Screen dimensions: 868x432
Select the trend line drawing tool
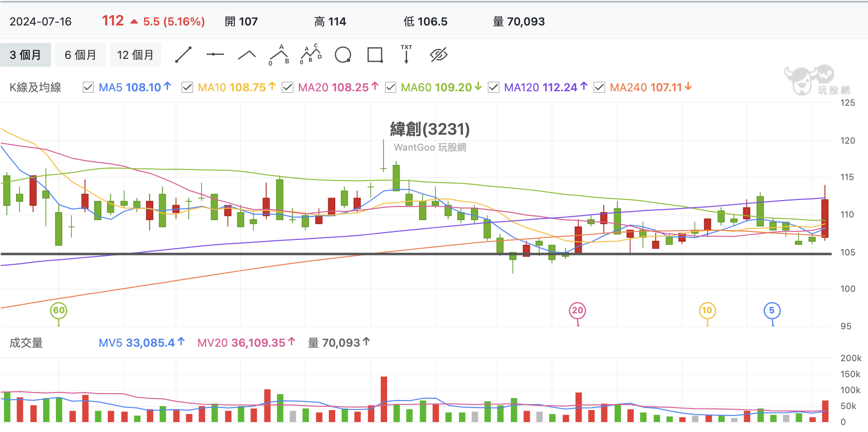pyautogui.click(x=183, y=55)
